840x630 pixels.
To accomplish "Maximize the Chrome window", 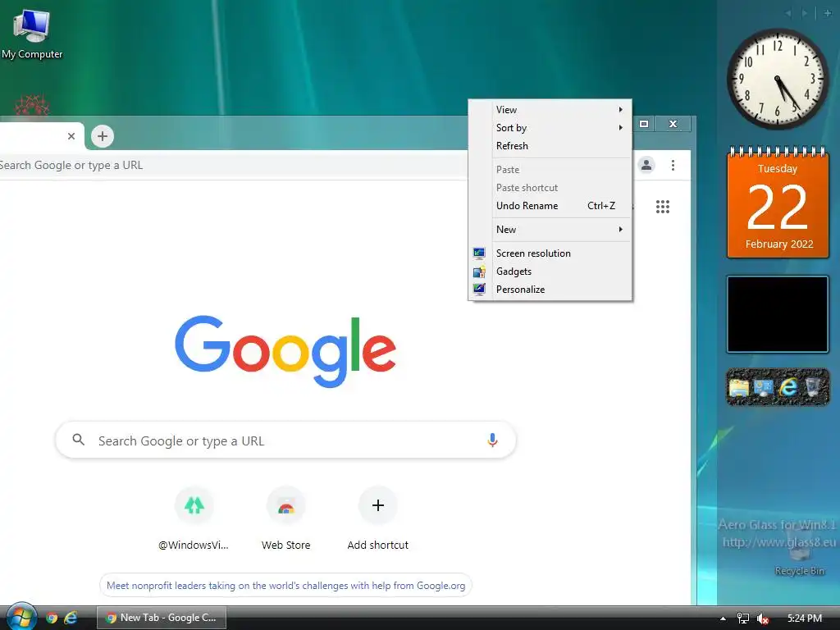I will (x=644, y=124).
